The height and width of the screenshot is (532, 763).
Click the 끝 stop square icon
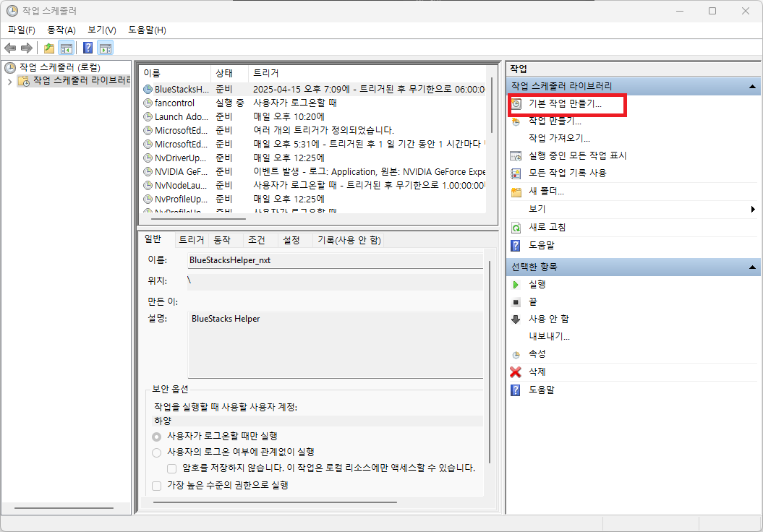(x=516, y=302)
